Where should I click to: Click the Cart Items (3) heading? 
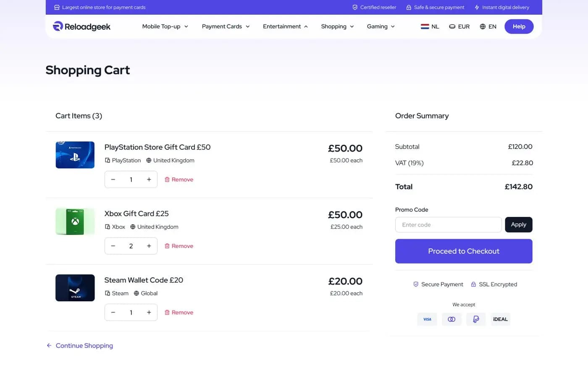pyautogui.click(x=79, y=116)
